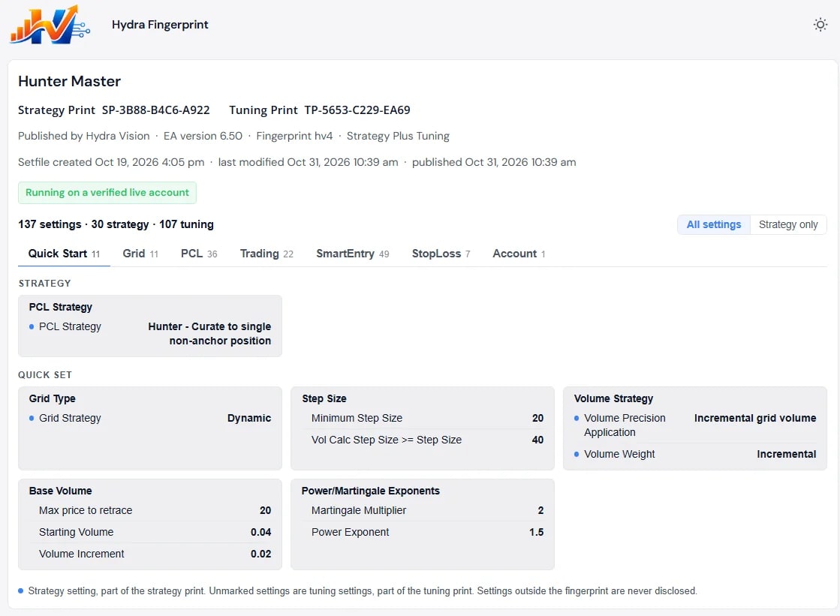Image resolution: width=840 pixels, height=616 pixels.
Task: Click the Volume Strategy card title
Action: coord(613,398)
